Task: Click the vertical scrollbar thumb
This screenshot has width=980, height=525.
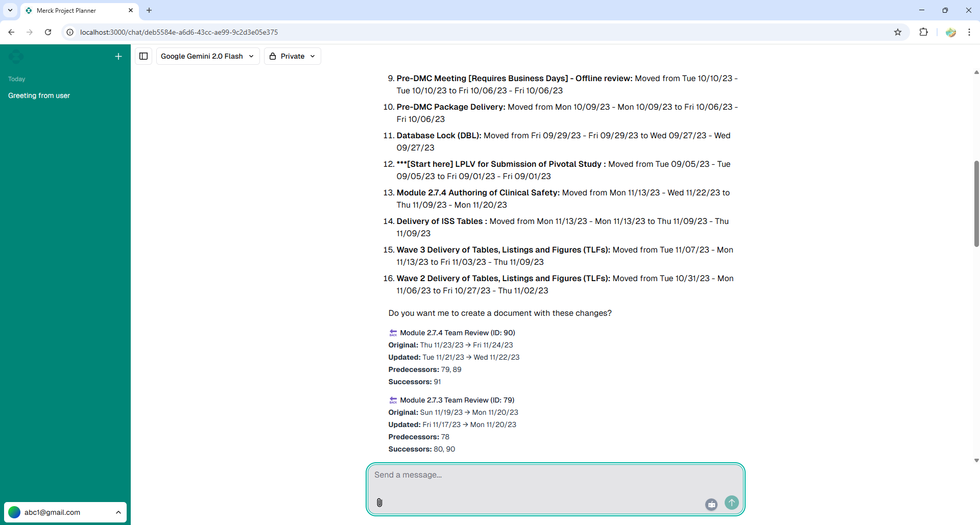Action: click(976, 204)
